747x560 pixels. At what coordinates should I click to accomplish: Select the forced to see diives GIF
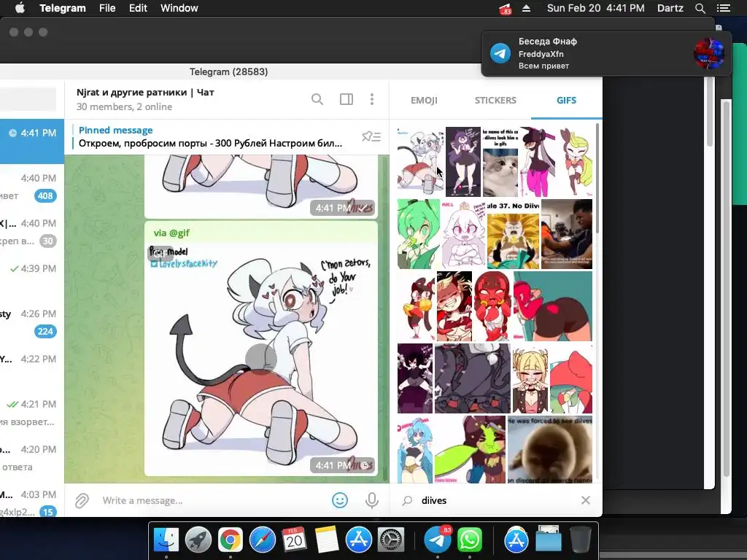550,449
